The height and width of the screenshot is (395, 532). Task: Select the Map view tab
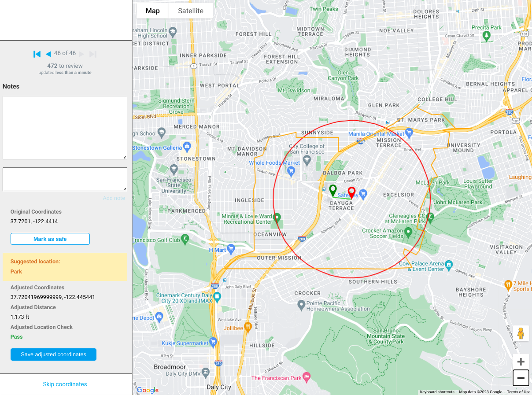coord(152,11)
